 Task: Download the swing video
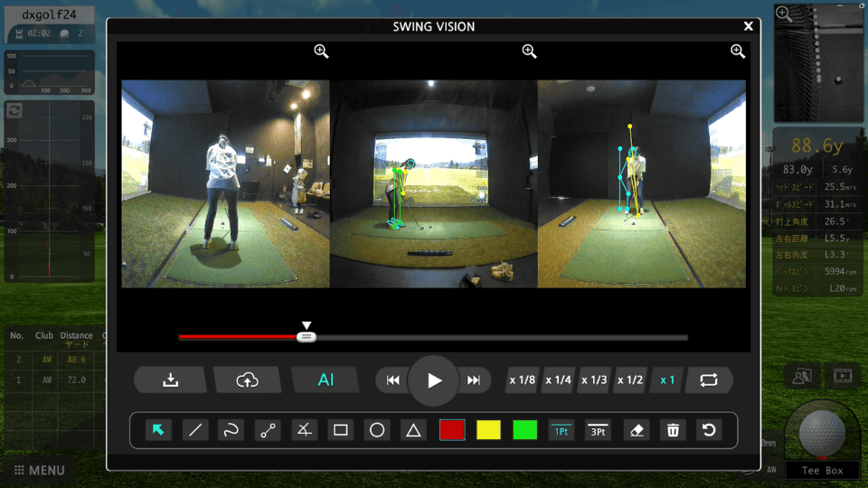(171, 380)
